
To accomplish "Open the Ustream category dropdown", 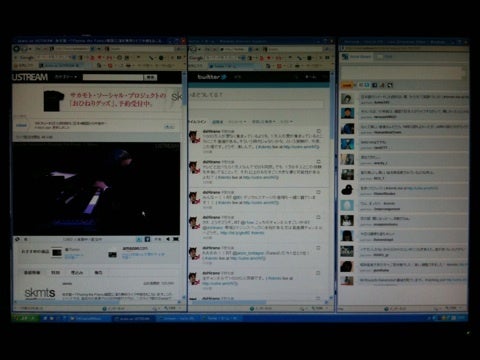I will pyautogui.click(x=66, y=77).
